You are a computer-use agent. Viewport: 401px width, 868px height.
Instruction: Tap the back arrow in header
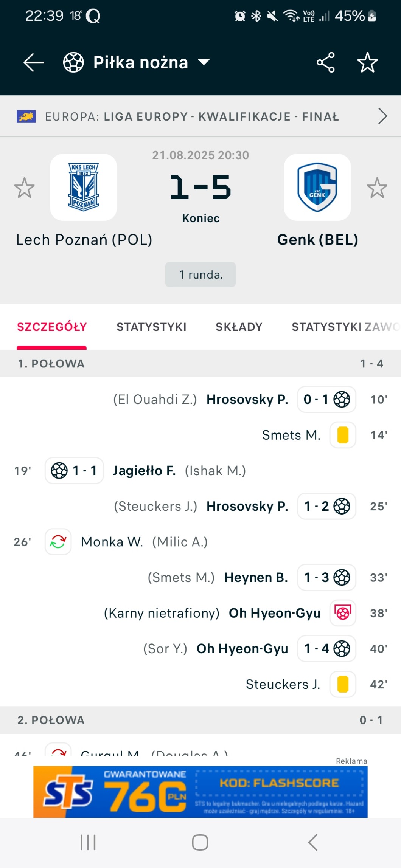[x=34, y=62]
